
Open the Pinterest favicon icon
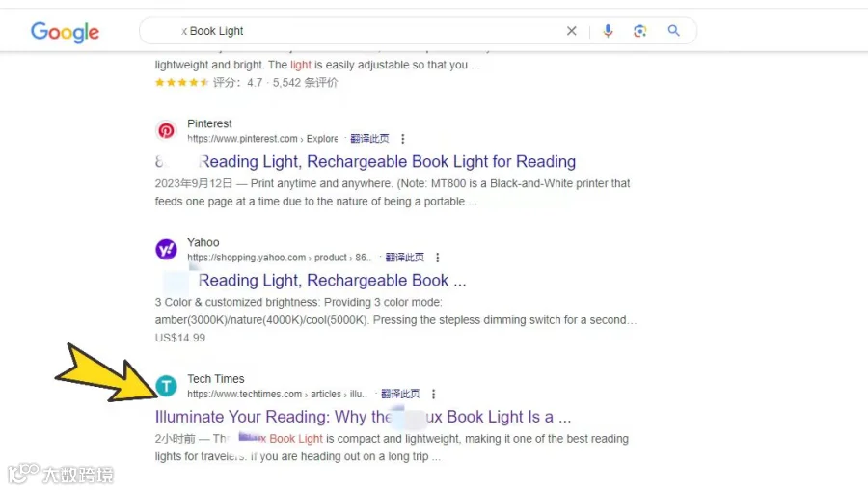166,130
